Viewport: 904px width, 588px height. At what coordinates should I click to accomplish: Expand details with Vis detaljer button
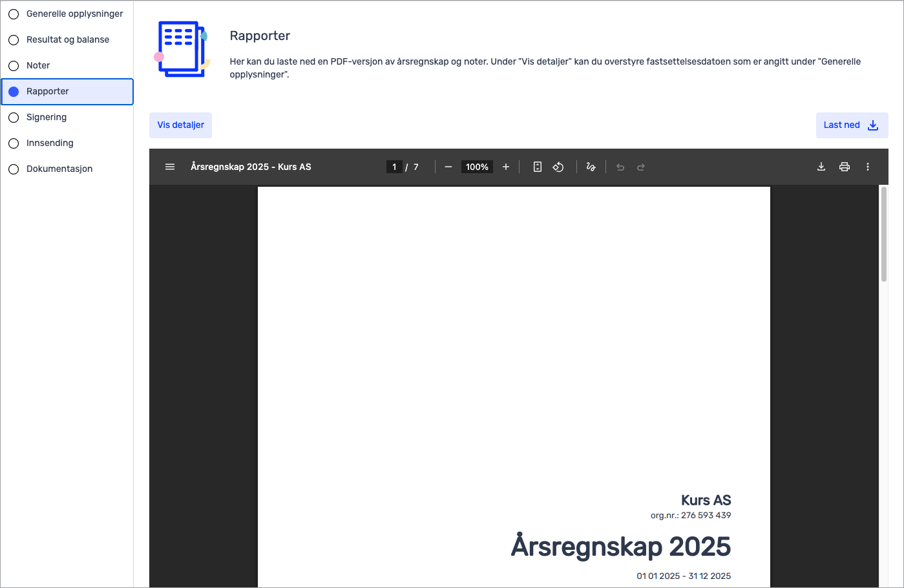coord(181,125)
